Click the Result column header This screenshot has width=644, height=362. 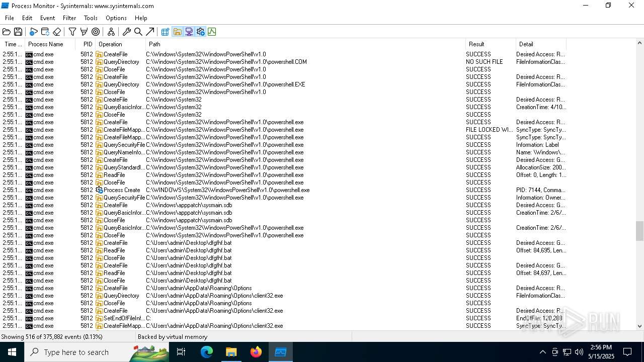[x=491, y=44]
